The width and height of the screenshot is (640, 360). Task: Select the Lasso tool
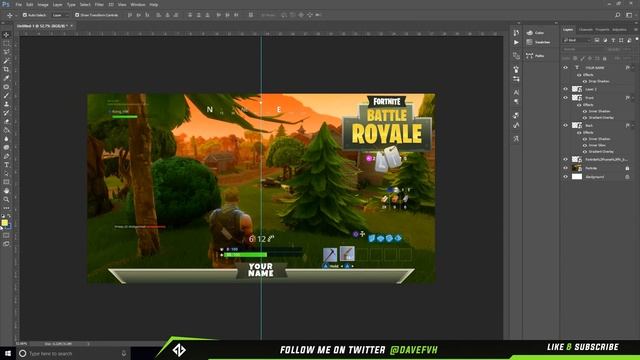(6, 52)
